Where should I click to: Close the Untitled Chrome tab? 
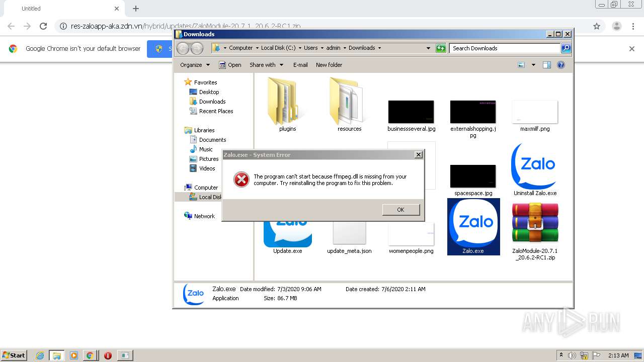click(117, 9)
